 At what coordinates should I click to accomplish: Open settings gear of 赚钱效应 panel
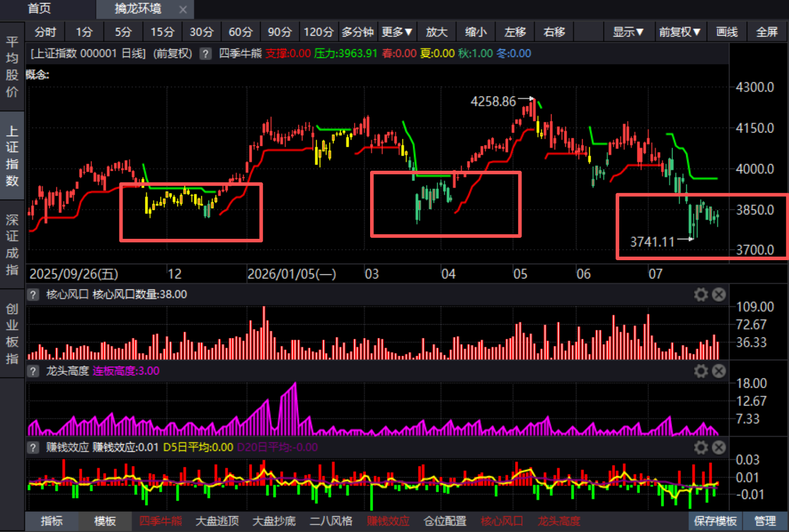(701, 448)
